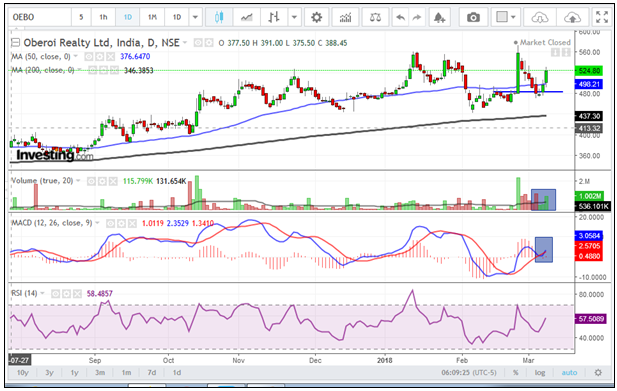Open Volume (true, 20) settings gear
Screen dimensions: 617x391
[x=102, y=181]
